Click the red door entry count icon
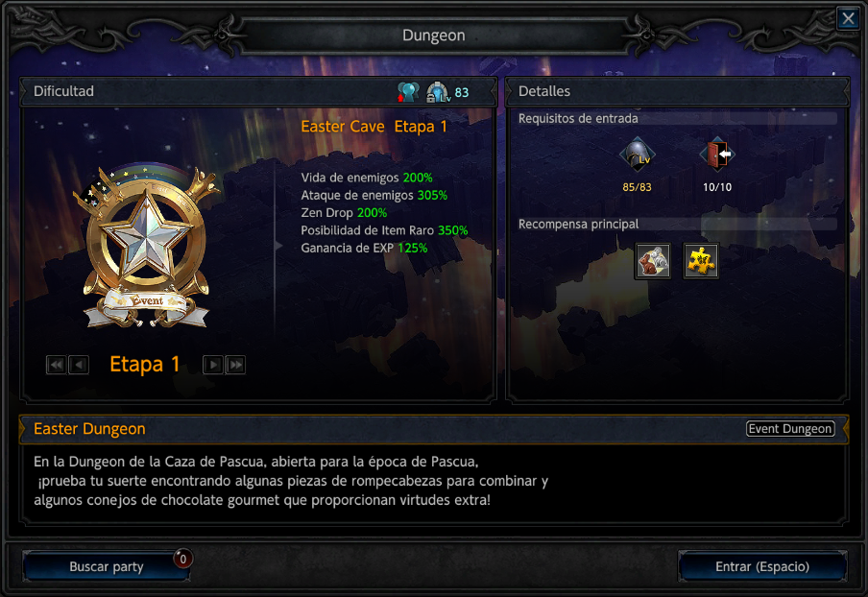 (x=717, y=155)
